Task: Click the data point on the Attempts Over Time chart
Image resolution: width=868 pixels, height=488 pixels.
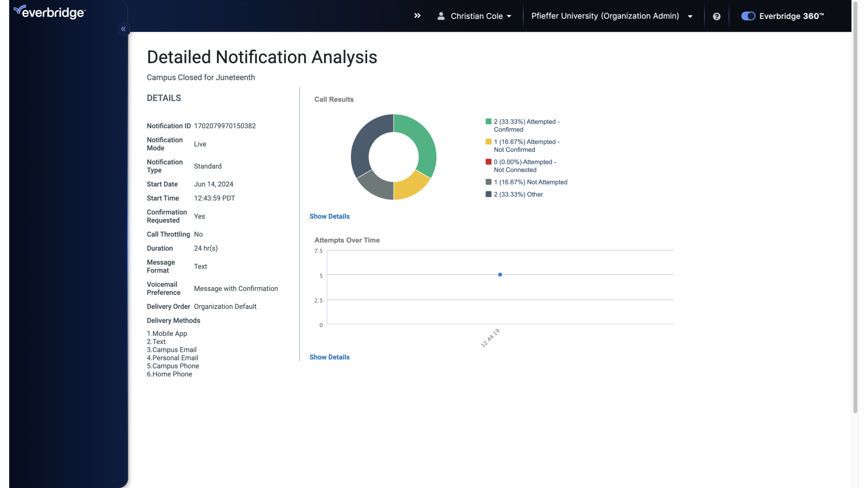Action: pyautogui.click(x=500, y=274)
